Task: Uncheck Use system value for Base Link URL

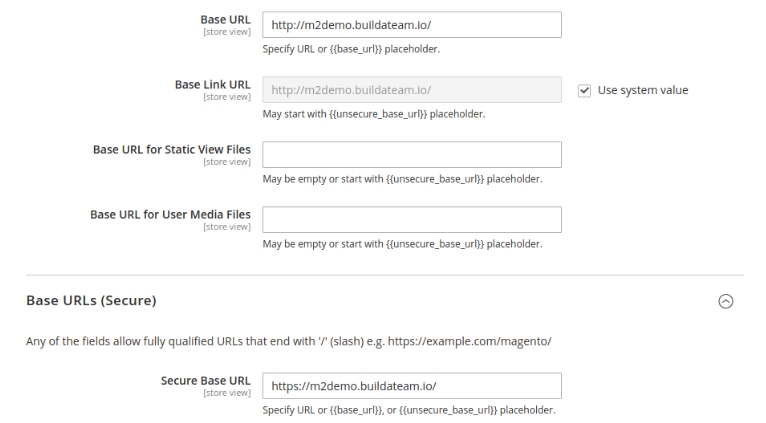Action: pos(584,90)
